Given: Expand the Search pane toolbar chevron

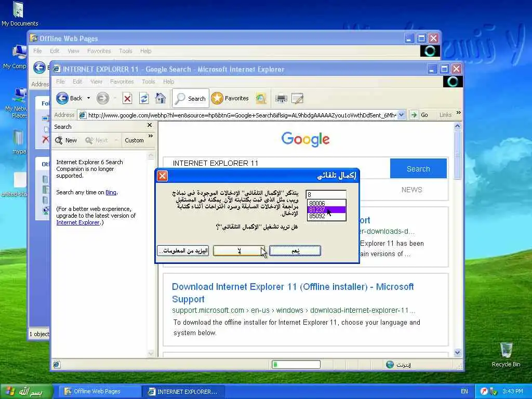Looking at the screenshot, I should [x=151, y=136].
